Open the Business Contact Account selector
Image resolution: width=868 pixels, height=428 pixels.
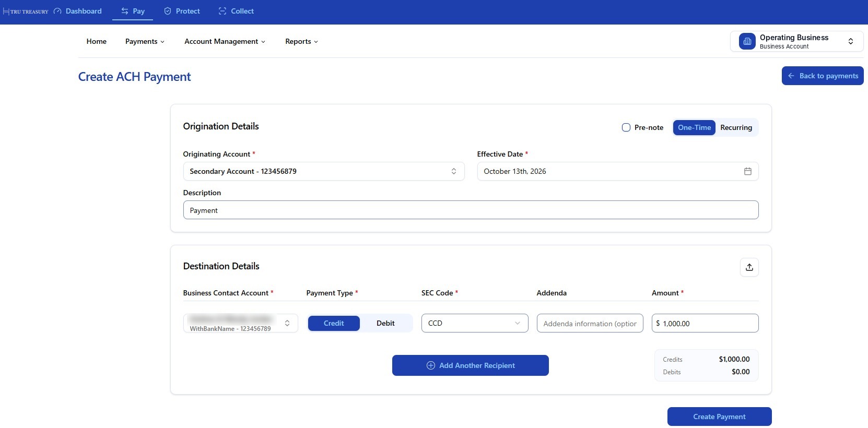pyautogui.click(x=240, y=323)
